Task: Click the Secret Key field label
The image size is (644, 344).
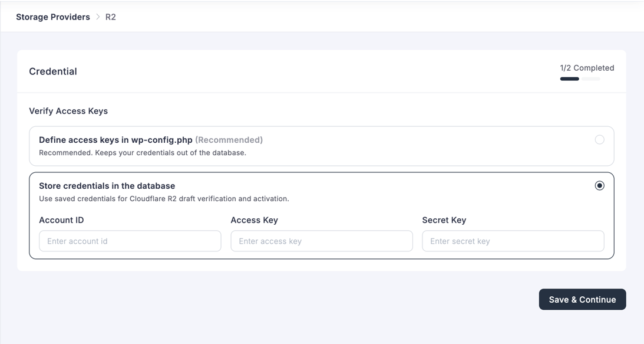Action: click(x=443, y=219)
